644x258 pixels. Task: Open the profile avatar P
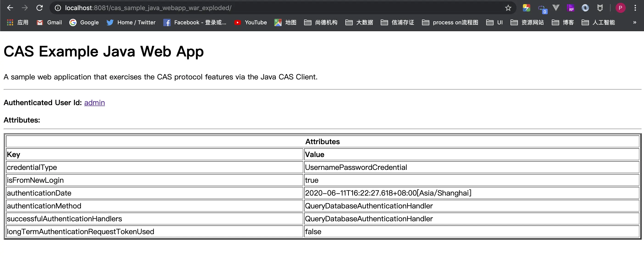tap(620, 8)
